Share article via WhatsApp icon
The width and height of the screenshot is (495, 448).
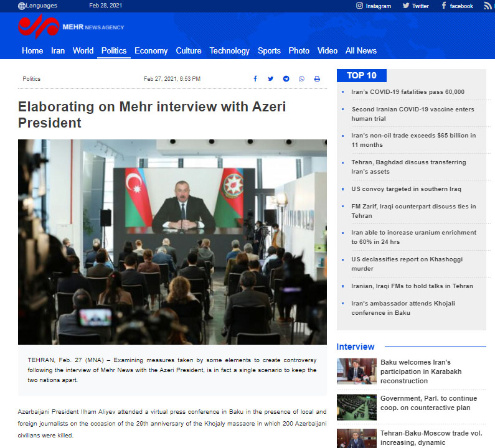[301, 78]
